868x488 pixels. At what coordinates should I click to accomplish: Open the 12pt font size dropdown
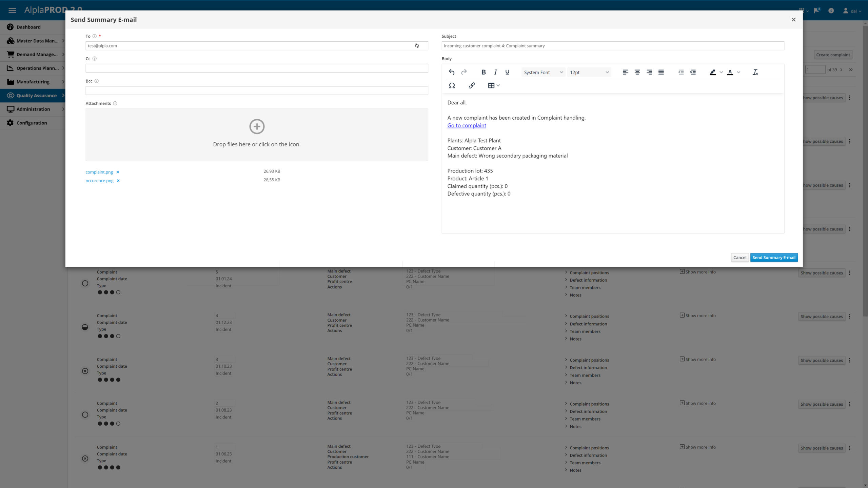point(589,72)
